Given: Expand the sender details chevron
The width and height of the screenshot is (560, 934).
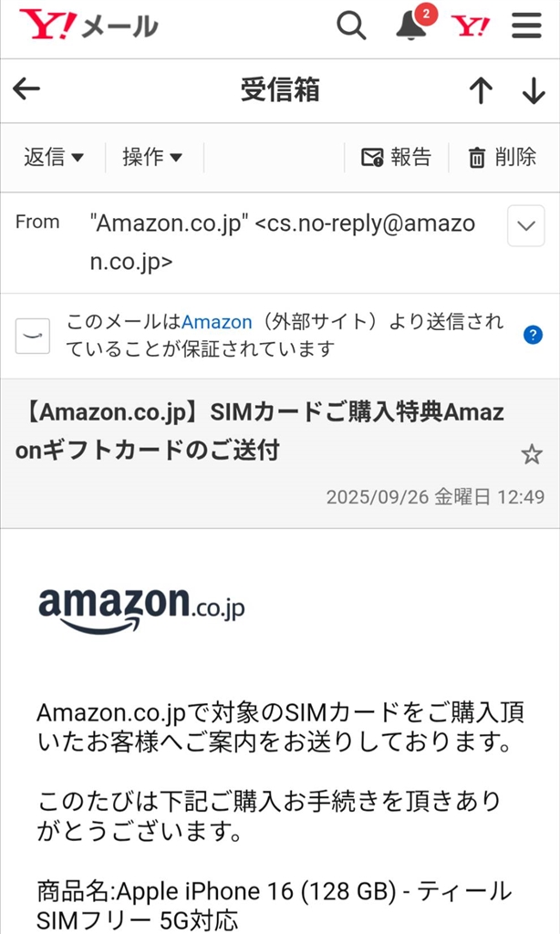Looking at the screenshot, I should pyautogui.click(x=525, y=227).
